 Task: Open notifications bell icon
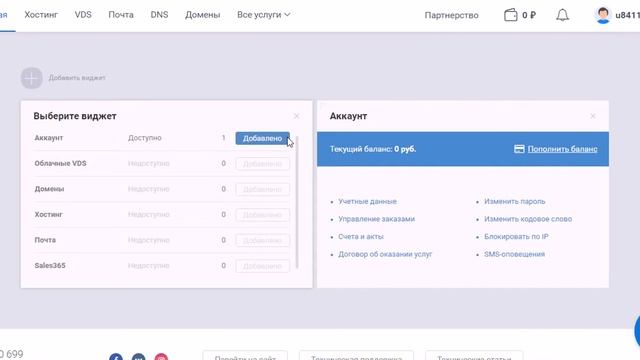click(x=562, y=15)
